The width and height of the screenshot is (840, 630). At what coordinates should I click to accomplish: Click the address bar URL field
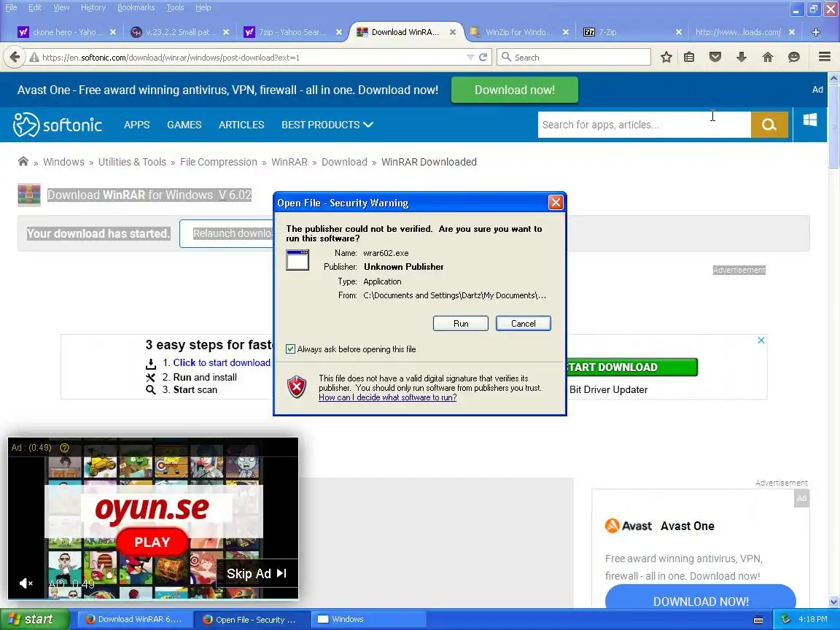(x=252, y=58)
